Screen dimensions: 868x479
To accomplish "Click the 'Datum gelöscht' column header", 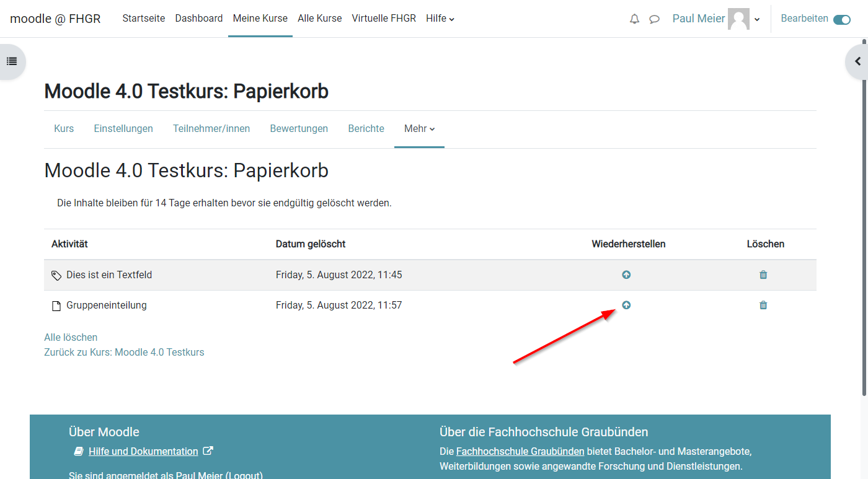I will [311, 244].
